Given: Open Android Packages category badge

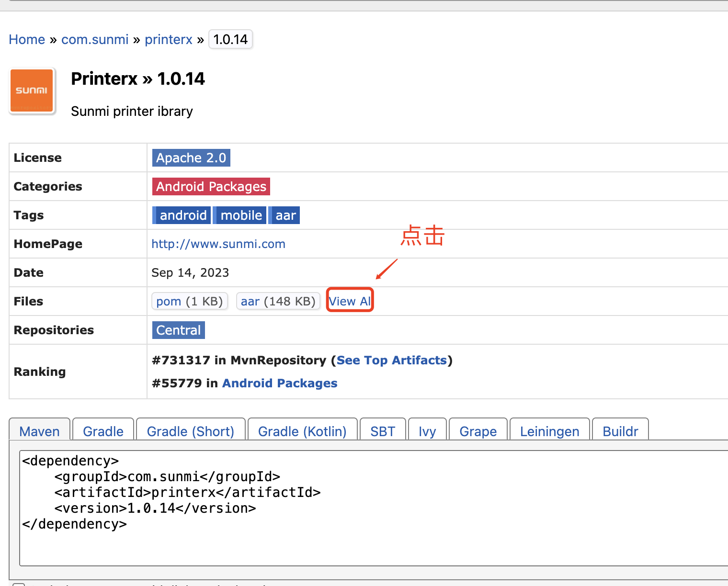Looking at the screenshot, I should [x=211, y=187].
